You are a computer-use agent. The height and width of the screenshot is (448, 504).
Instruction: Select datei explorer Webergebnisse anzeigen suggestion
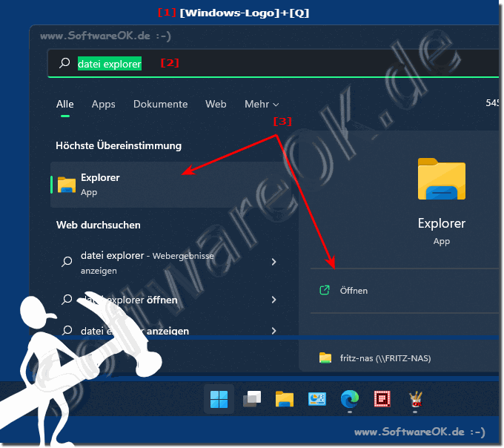[169, 263]
